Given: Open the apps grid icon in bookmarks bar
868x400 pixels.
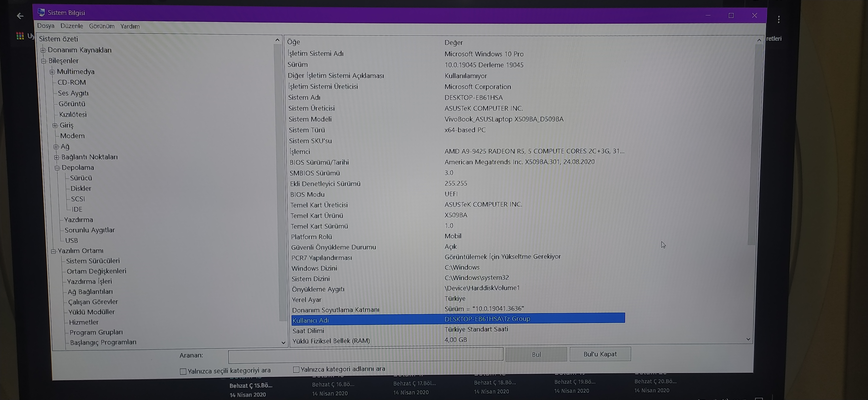Looking at the screenshot, I should tap(20, 36).
